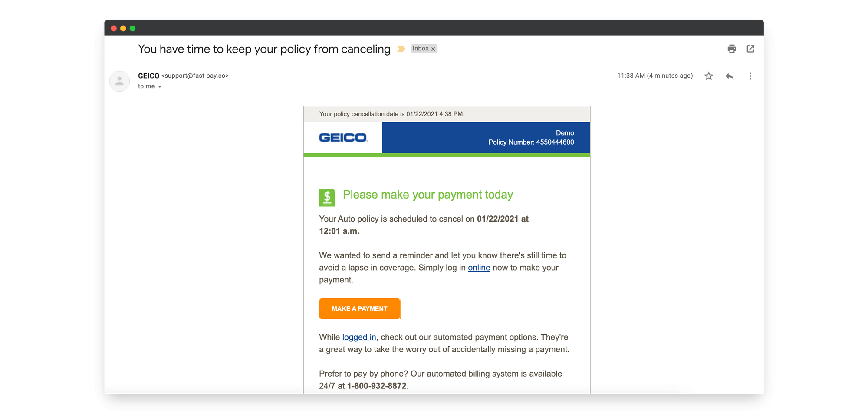Click the sender's profile avatar
Viewport: 868px width, 414px height.
tap(119, 81)
